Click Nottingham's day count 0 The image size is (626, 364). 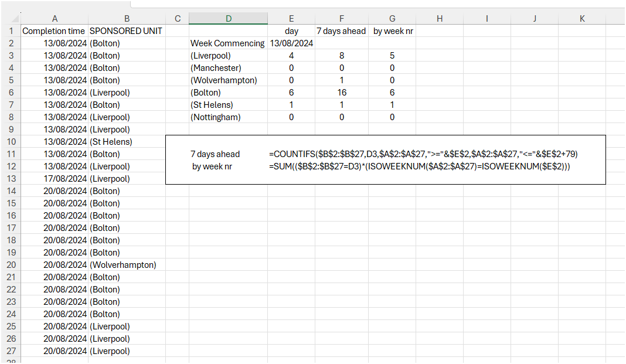click(291, 117)
